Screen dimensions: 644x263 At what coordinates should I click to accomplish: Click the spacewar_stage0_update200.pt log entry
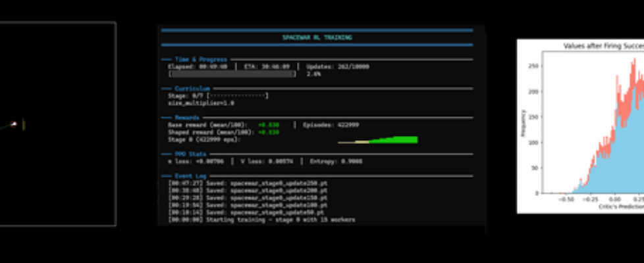click(248, 191)
